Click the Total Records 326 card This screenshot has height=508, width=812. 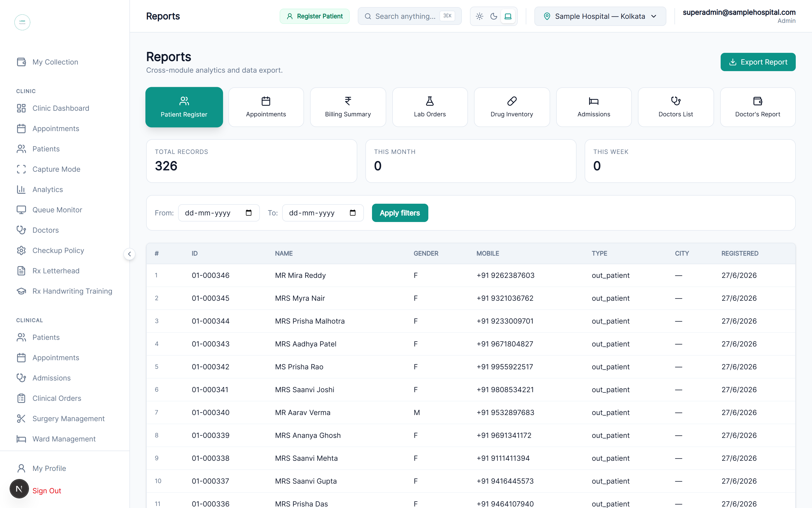tap(251, 161)
